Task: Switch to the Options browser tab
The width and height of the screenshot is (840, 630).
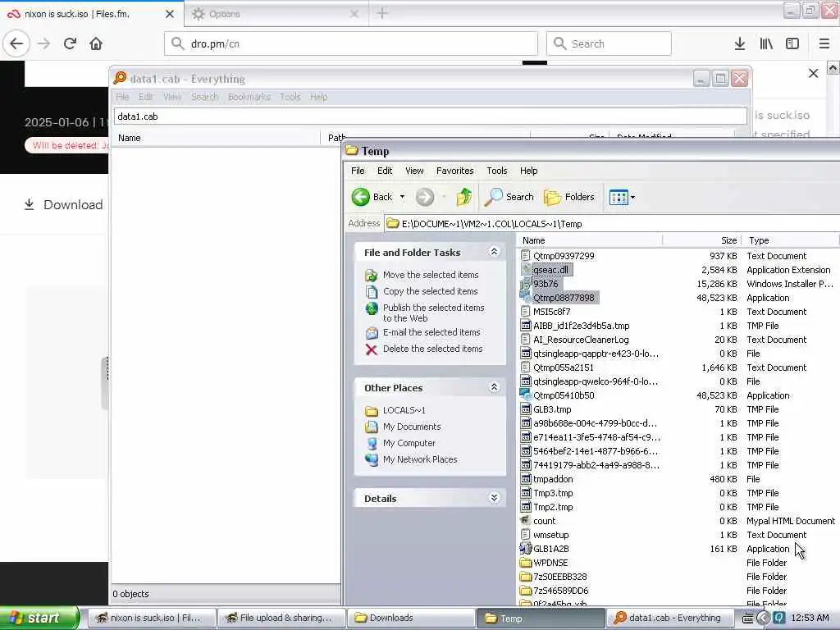Action: tap(276, 14)
